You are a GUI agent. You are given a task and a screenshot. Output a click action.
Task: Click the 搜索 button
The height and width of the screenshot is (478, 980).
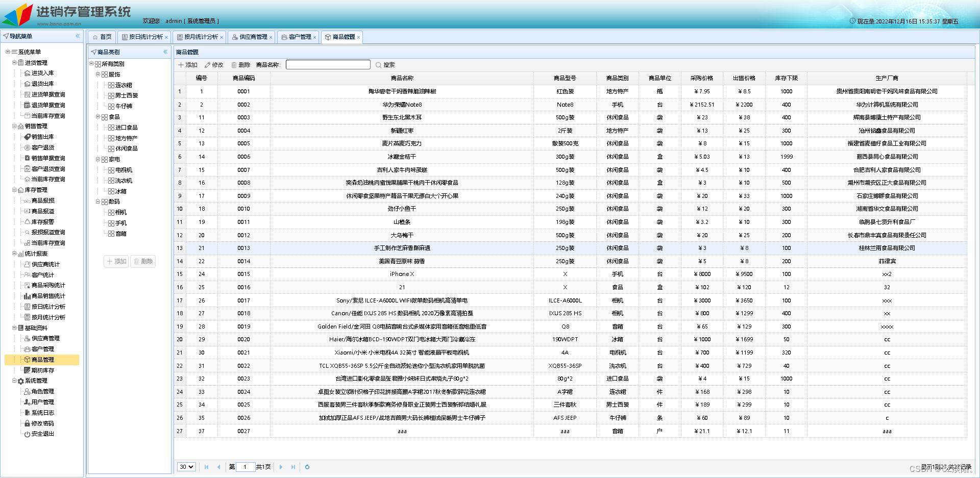pos(385,65)
